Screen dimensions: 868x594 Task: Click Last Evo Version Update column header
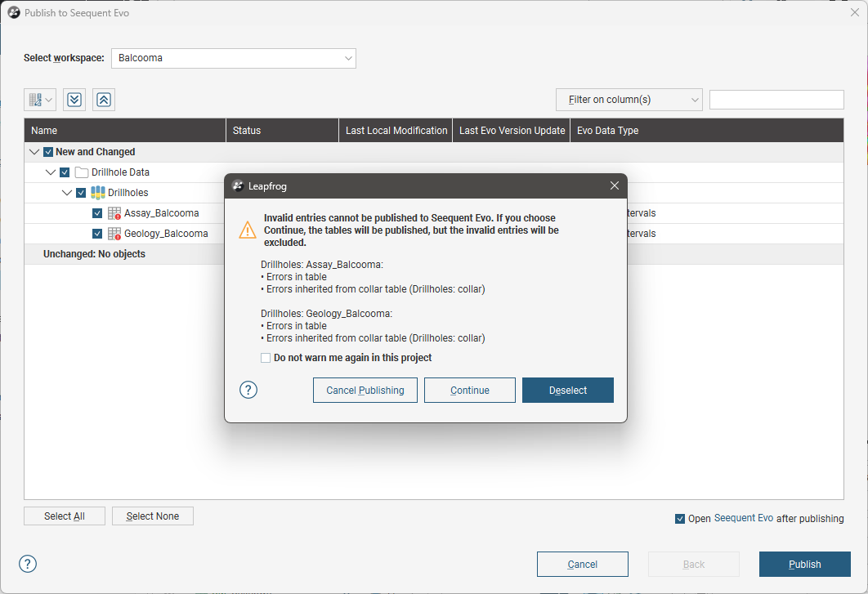point(512,131)
